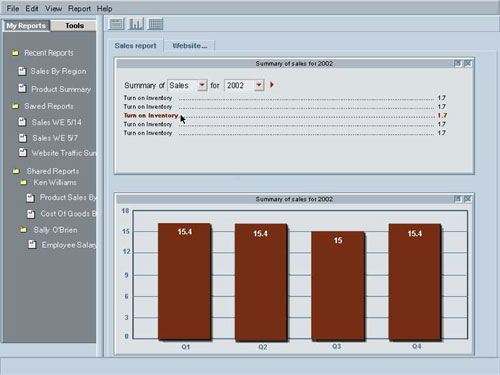
Task: Click the Q3 bar labeled 15
Action: pos(338,286)
